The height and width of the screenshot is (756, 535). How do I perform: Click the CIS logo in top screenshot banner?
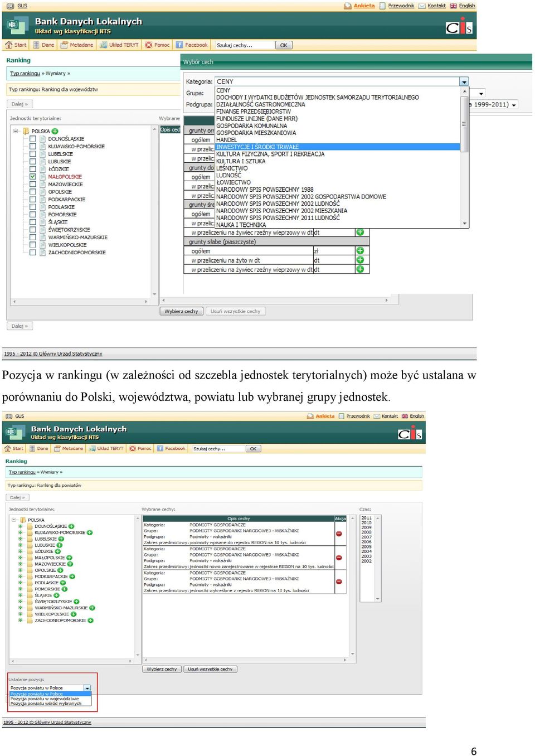click(x=459, y=27)
